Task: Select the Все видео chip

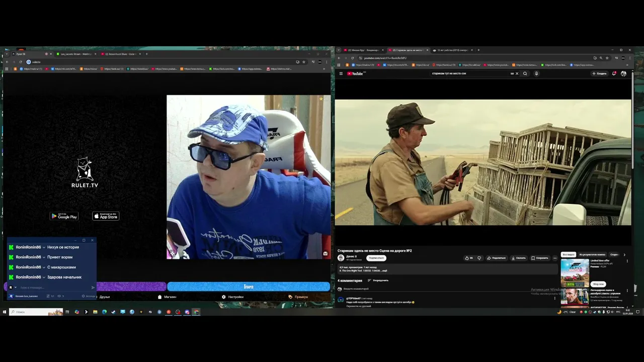Action: click(x=568, y=255)
